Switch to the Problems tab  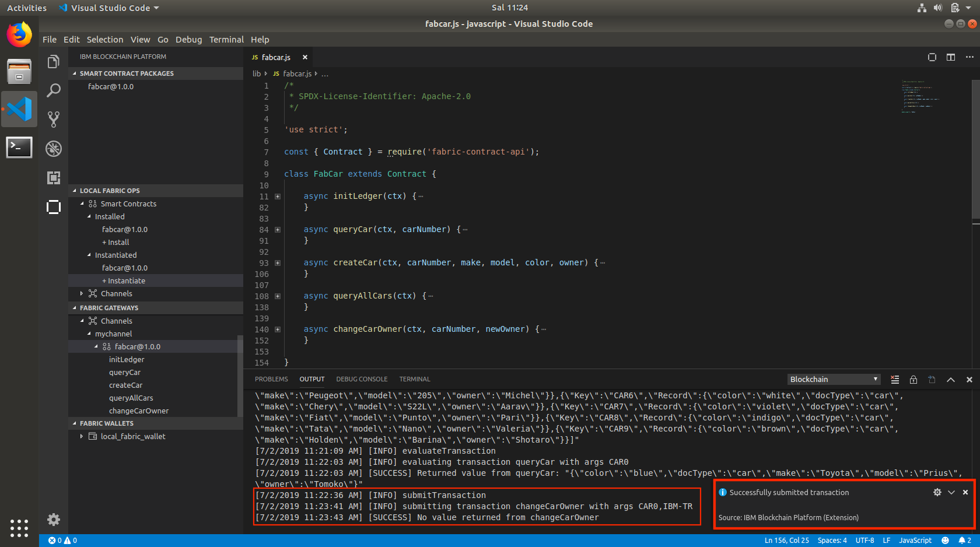coord(271,379)
